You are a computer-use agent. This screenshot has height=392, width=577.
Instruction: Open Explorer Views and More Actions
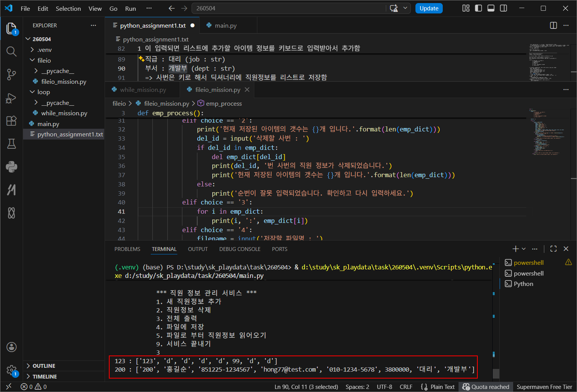[x=93, y=25]
